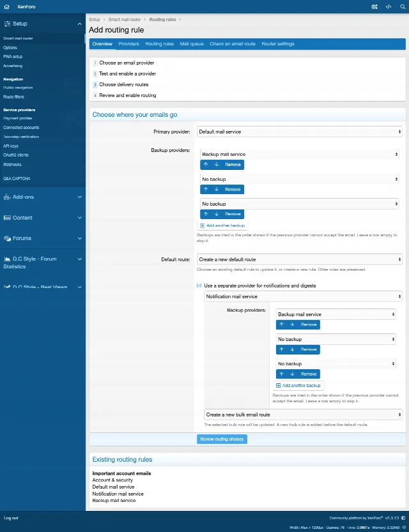Open second primary backup No backup dropdown
The height and width of the screenshot is (532, 409).
[x=299, y=179]
